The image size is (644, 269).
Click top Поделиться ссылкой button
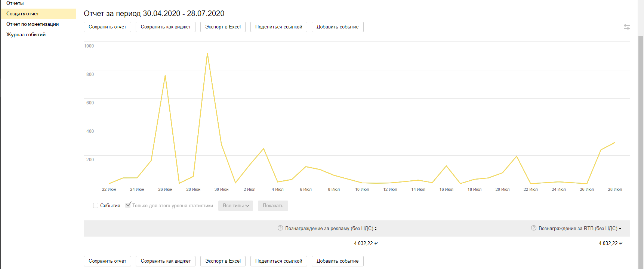coord(278,27)
